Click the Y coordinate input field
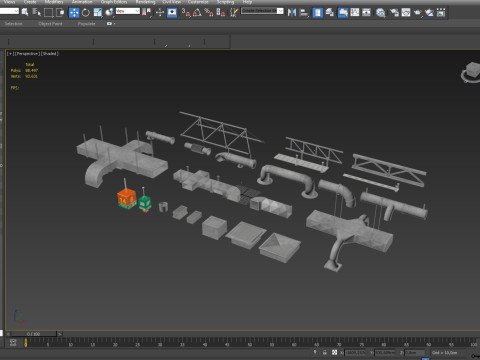This screenshot has height=360, width=480. point(385,353)
